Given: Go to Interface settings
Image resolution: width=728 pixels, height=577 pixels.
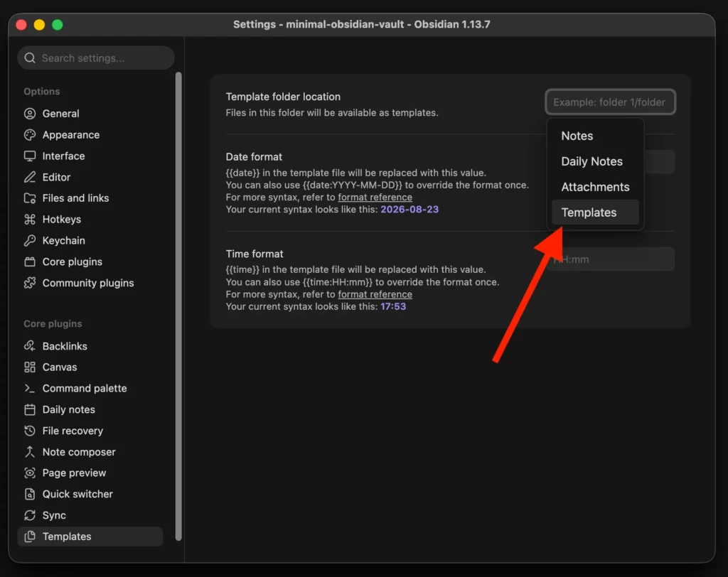Looking at the screenshot, I should pos(90,156).
